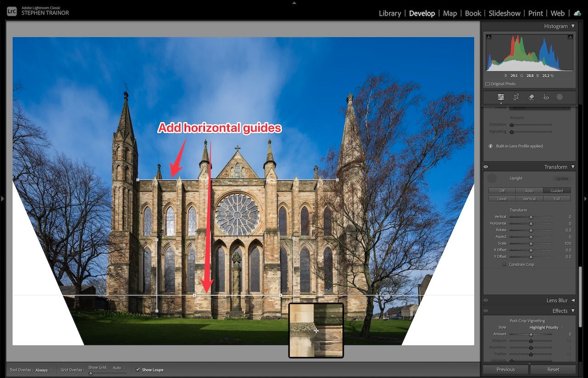
Task: Apply Level upright correction
Action: click(502, 199)
